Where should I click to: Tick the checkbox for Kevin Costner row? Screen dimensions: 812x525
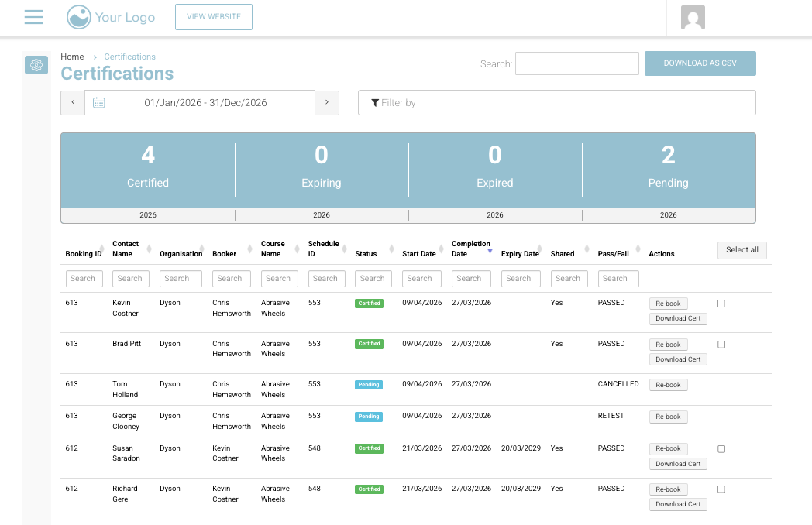point(721,304)
